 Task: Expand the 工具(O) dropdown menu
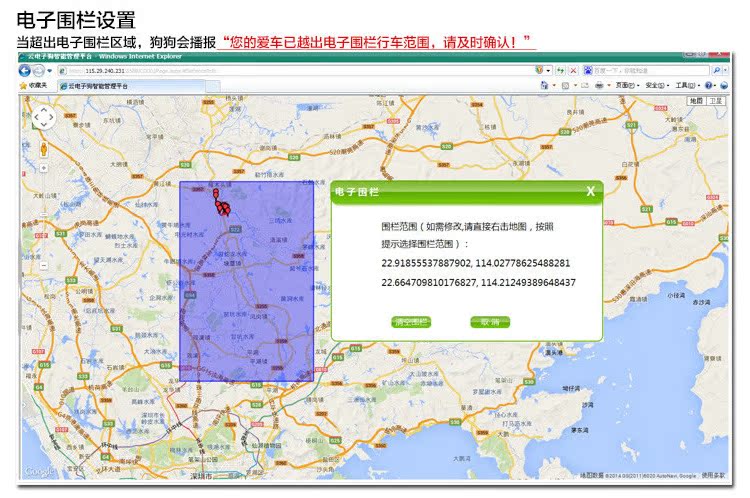(686, 86)
